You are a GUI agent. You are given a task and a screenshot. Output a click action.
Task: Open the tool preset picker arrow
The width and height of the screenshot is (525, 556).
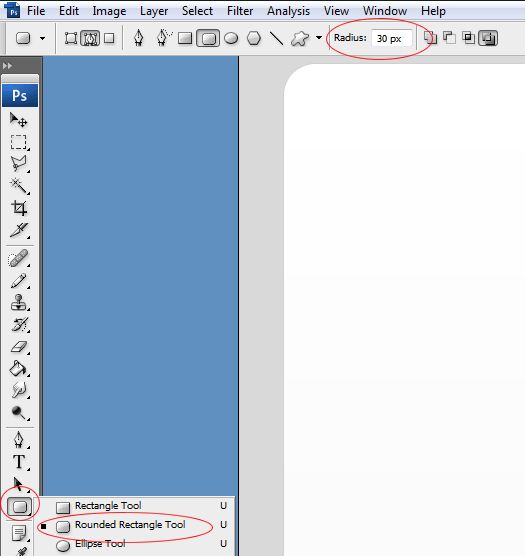point(43,38)
